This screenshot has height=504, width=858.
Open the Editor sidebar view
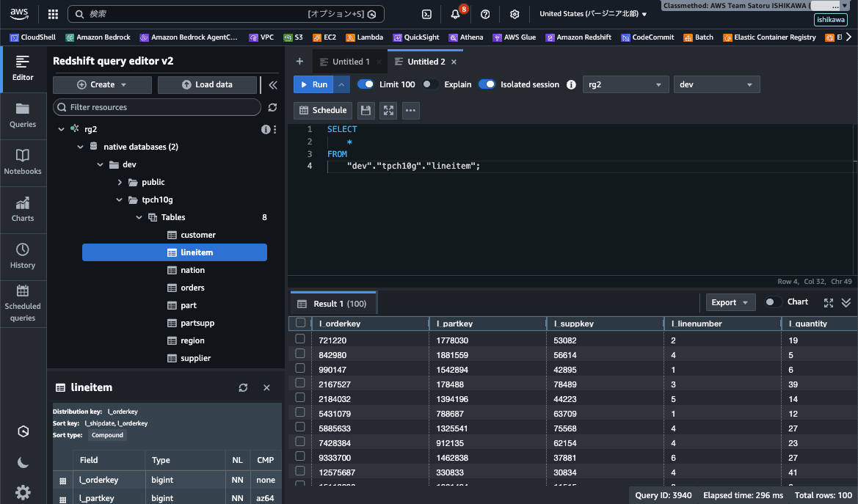23,68
